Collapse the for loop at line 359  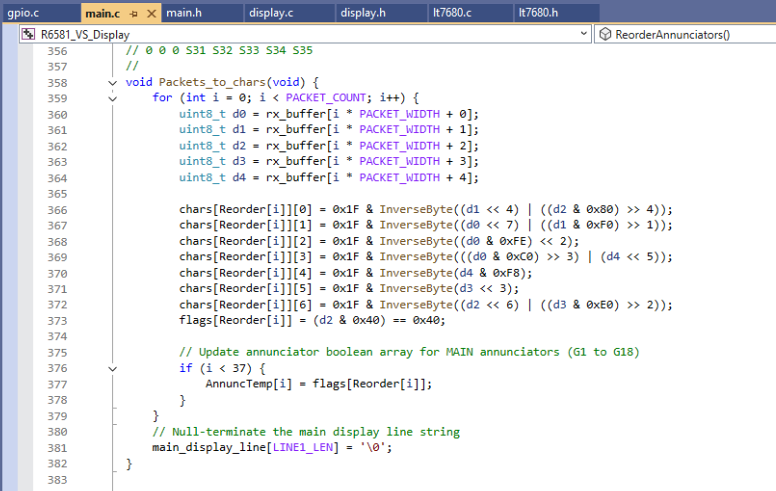coord(113,98)
